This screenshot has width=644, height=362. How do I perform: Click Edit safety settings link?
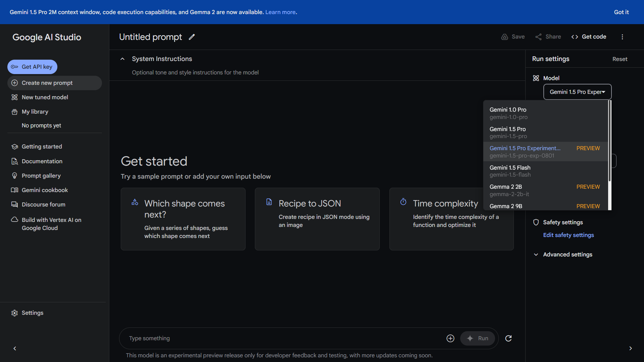coord(569,235)
